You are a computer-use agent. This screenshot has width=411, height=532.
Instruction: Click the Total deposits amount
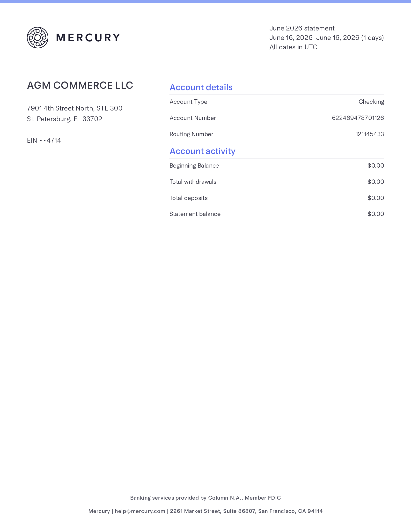pyautogui.click(x=376, y=198)
